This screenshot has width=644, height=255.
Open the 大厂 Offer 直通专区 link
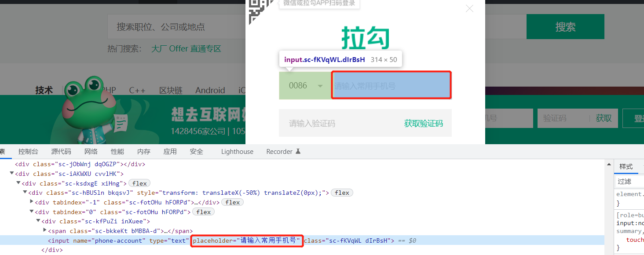[x=186, y=49]
